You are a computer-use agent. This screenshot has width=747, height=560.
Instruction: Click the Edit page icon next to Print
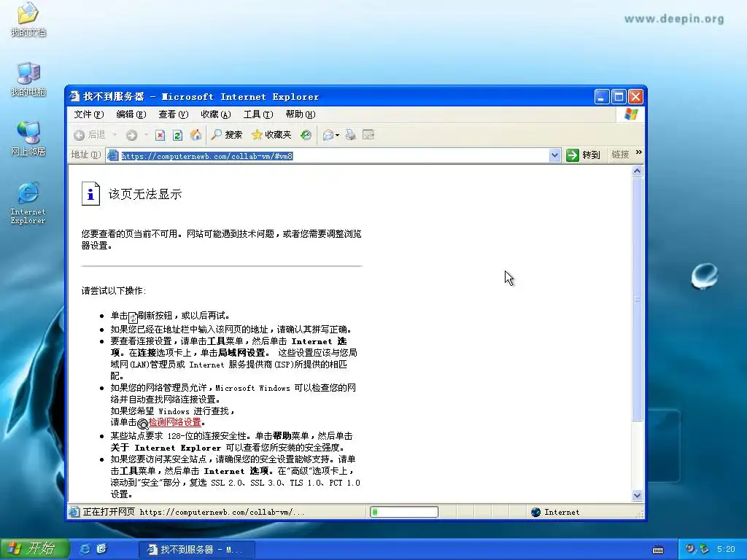click(368, 135)
